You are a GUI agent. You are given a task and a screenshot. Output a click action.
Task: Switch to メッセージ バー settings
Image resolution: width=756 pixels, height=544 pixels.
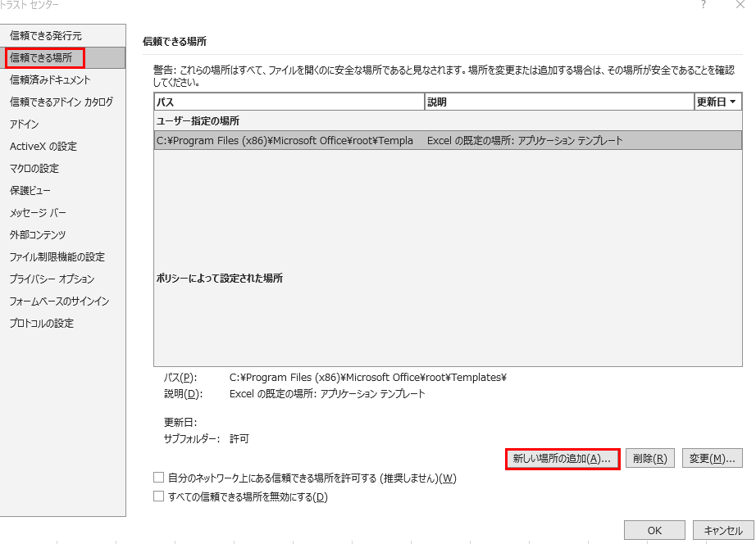[38, 213]
